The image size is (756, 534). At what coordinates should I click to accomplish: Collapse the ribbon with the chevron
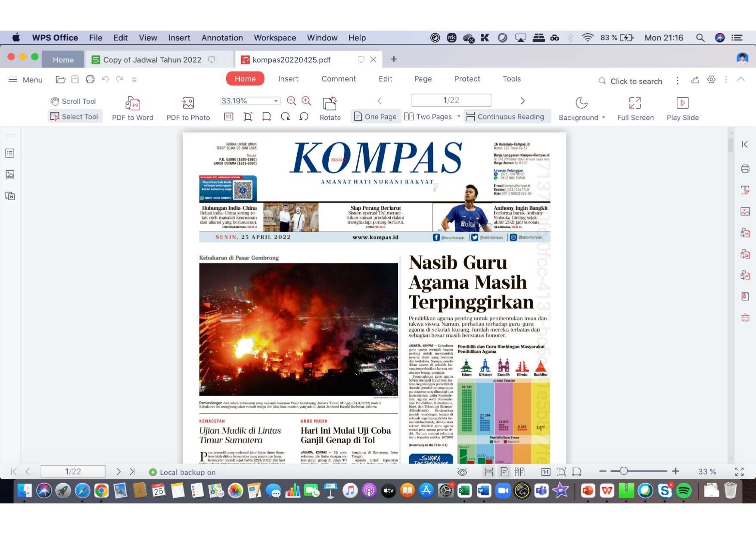pos(740,79)
